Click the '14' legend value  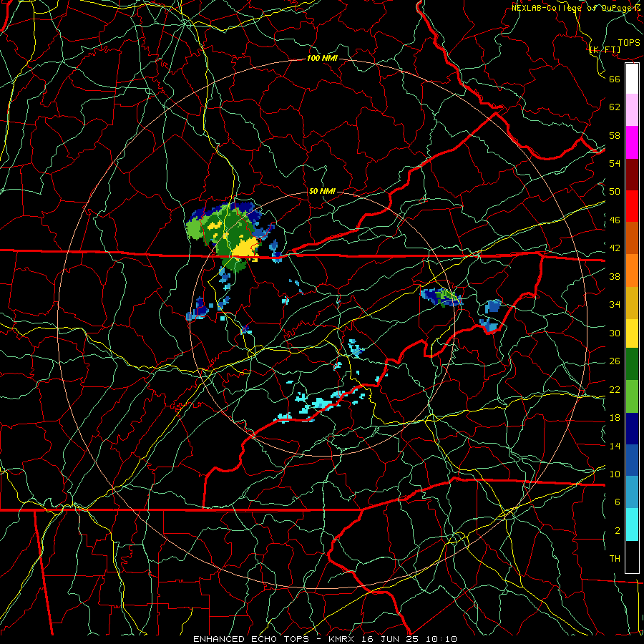tap(615, 446)
